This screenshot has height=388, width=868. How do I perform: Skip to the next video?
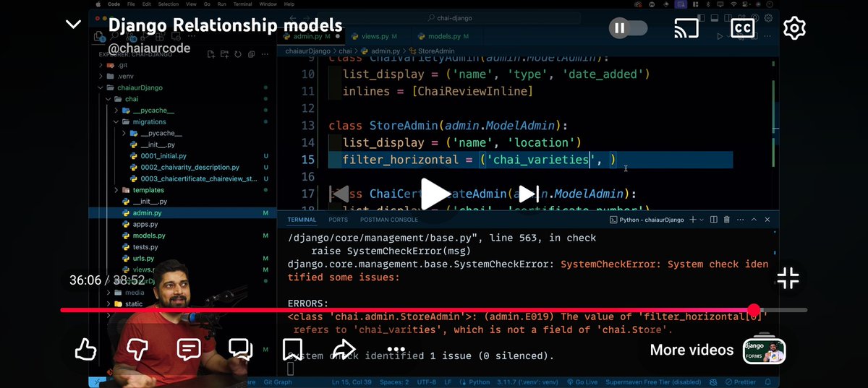pos(527,194)
